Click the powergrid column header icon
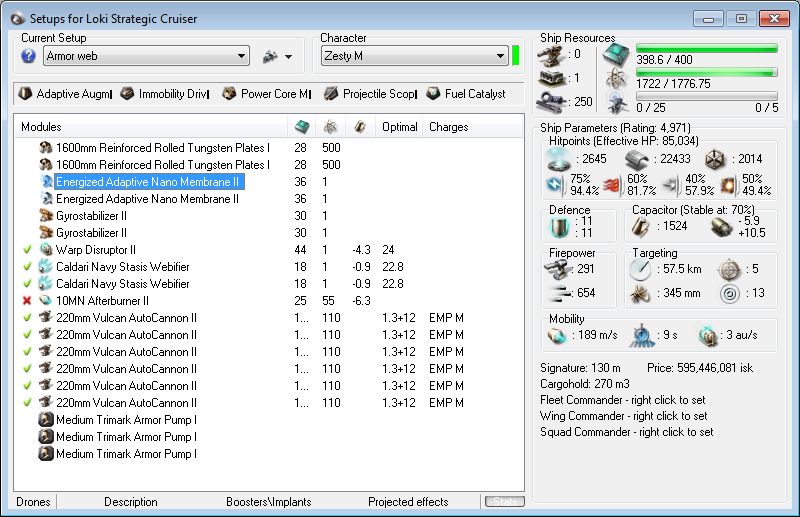800x517 pixels. point(331,127)
